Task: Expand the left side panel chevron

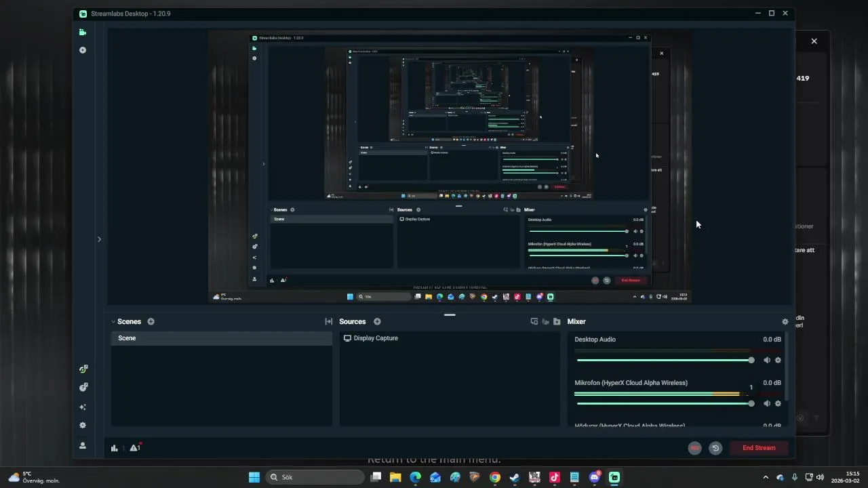Action: 99,239
